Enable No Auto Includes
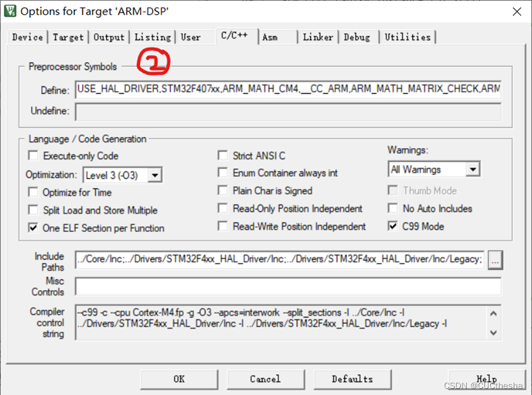The image size is (532, 395). (x=392, y=208)
